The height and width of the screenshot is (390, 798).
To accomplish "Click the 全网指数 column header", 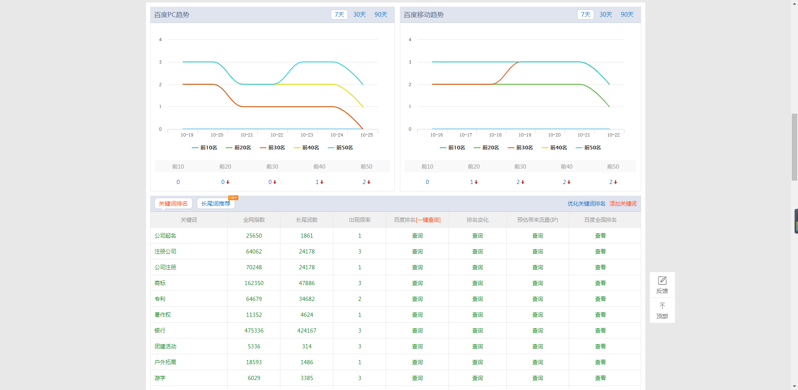I will coord(254,220).
